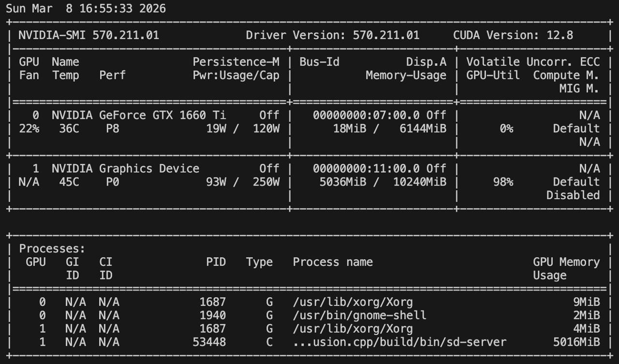Click the sd-server process name
The image size is (619, 364).
click(x=399, y=342)
